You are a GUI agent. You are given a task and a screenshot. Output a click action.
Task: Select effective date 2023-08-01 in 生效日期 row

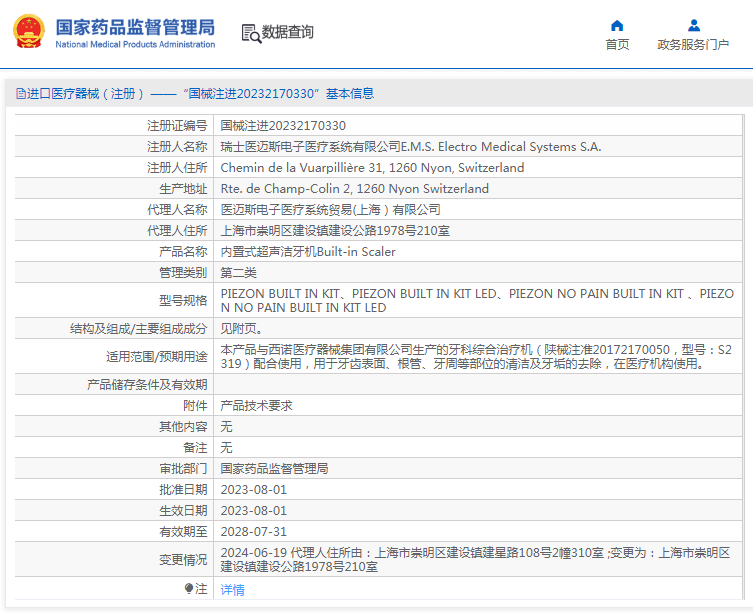coord(254,511)
